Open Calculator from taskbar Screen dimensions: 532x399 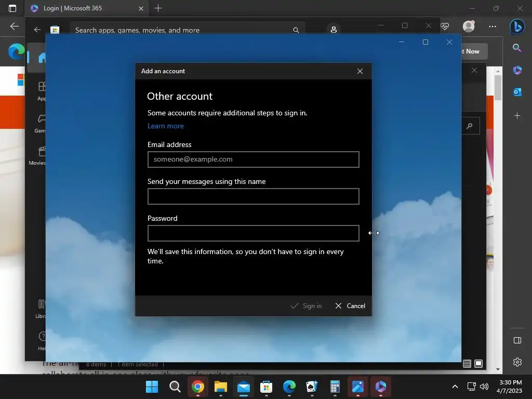coord(335,387)
